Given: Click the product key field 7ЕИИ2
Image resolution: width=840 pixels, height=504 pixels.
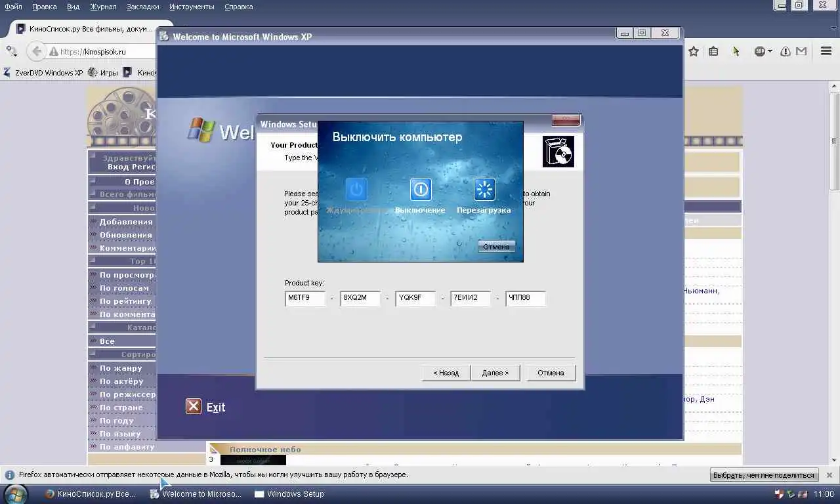Looking at the screenshot, I should 471,298.
